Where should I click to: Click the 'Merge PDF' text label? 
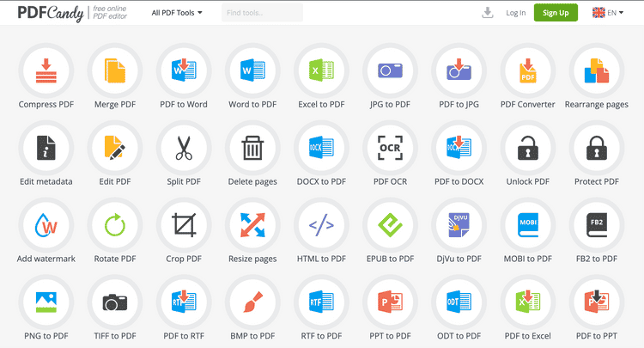click(x=115, y=104)
